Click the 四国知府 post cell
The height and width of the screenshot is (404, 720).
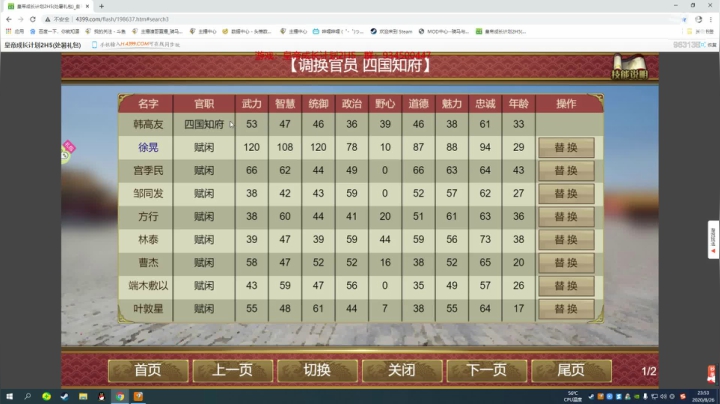tap(204, 124)
